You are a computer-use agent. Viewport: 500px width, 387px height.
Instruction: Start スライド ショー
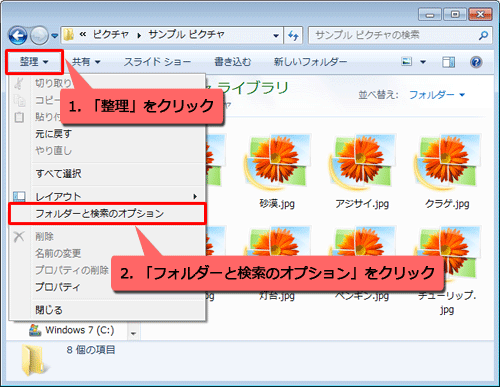(x=157, y=62)
